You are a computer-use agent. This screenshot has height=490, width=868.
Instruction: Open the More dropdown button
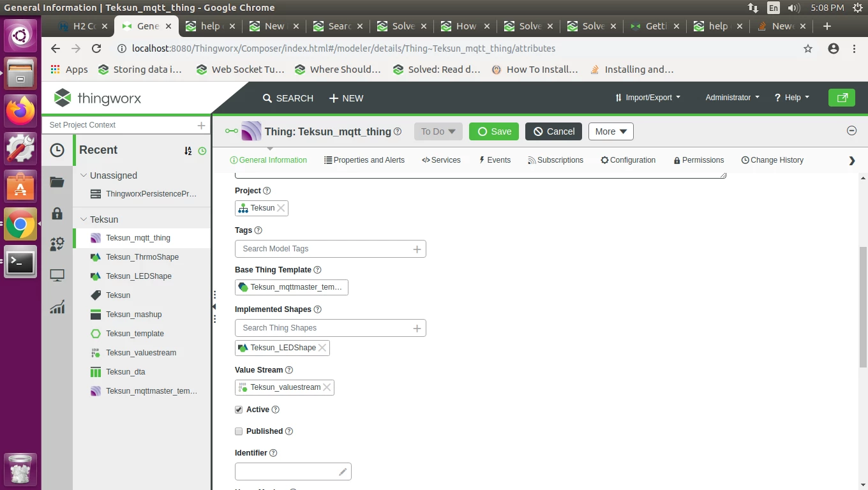(611, 131)
